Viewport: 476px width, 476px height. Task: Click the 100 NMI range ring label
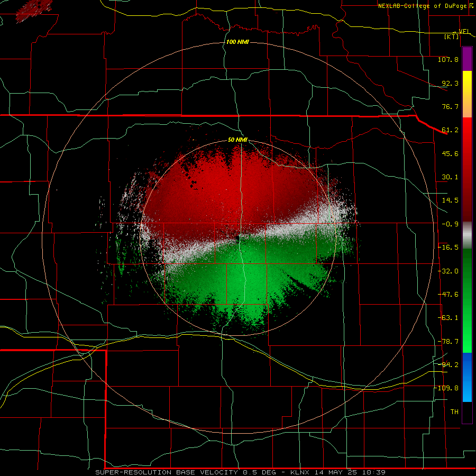(x=237, y=42)
